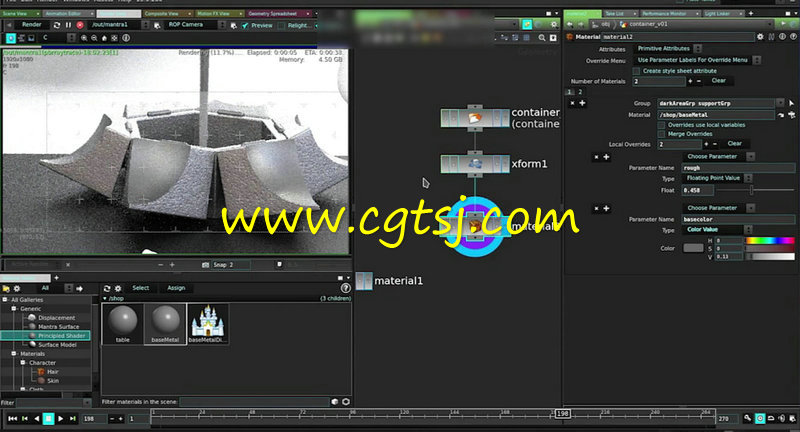Click the Render button

point(32,24)
